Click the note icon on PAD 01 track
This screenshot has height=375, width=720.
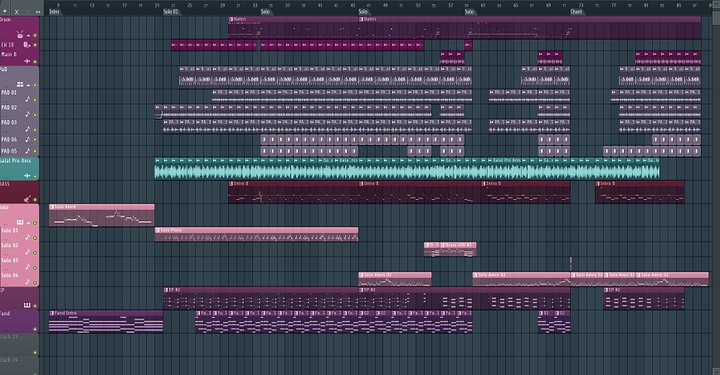coord(28,99)
